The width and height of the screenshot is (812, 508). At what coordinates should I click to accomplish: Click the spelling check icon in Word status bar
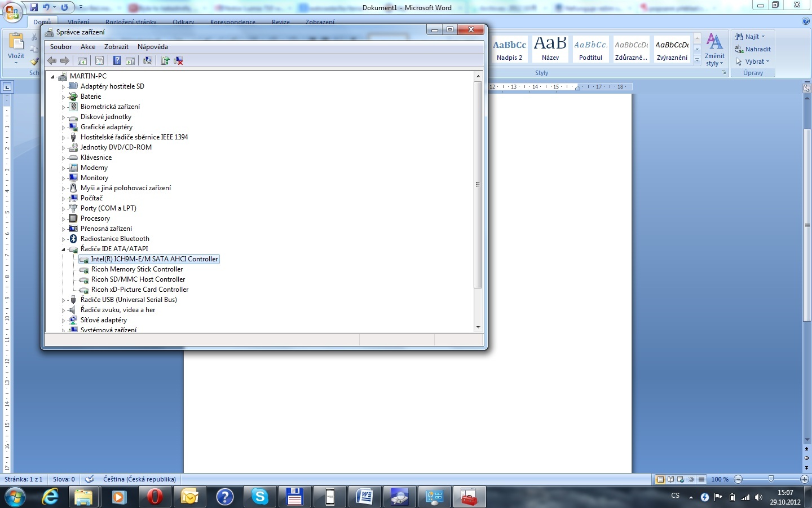89,479
